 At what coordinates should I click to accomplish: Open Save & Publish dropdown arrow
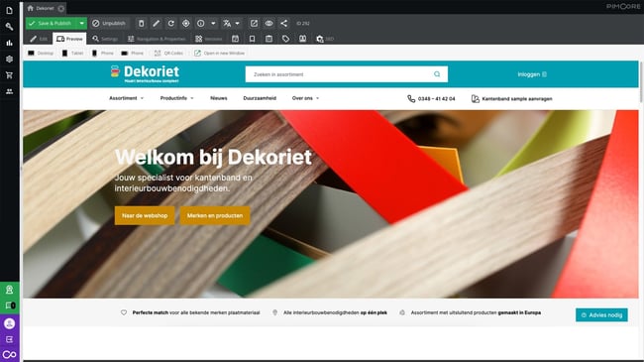(81, 24)
